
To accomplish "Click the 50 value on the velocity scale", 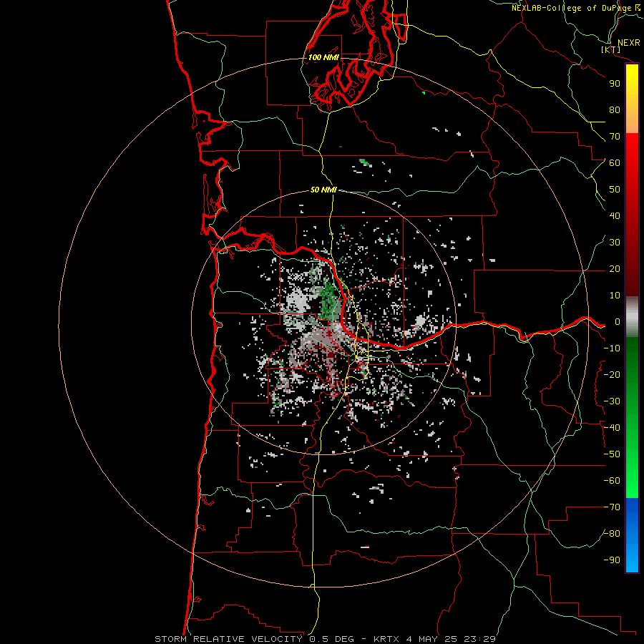I will [615, 190].
